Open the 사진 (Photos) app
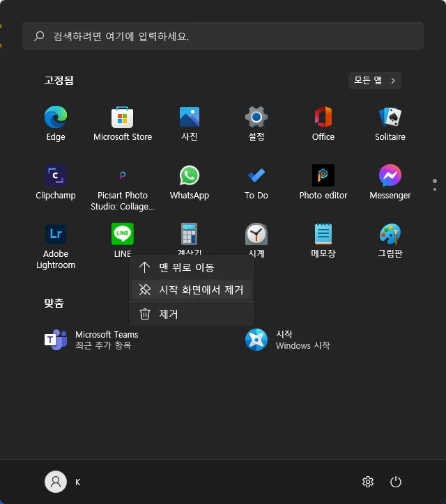This screenshot has height=504, width=446. 190,123
